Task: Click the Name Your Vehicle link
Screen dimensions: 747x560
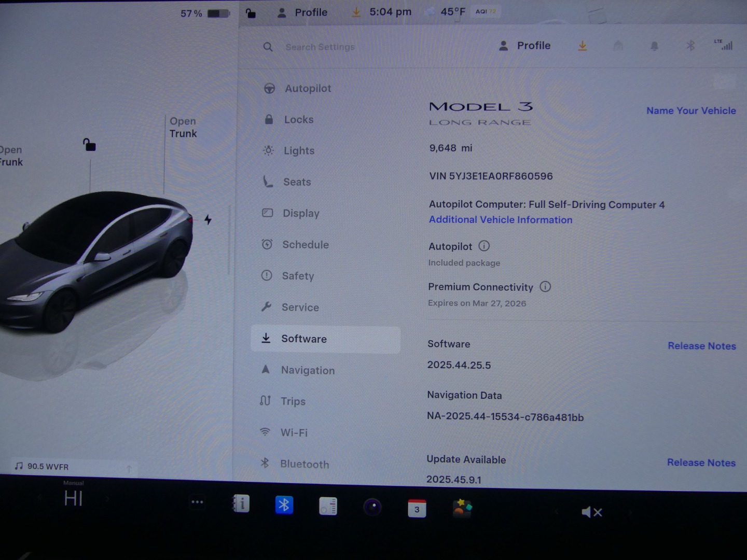Action: (x=691, y=110)
